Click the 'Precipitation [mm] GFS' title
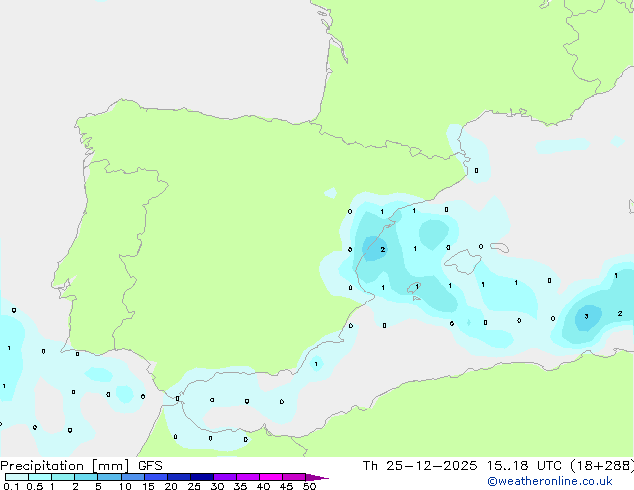Viewport: 634px width, 490px height. 81,466
